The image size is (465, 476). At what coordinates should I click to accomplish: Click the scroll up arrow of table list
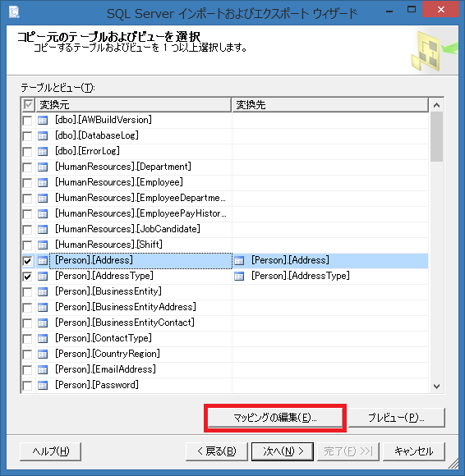tap(437, 105)
